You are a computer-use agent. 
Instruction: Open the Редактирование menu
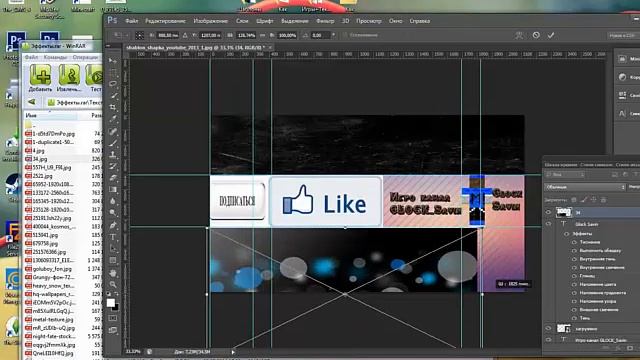point(165,21)
